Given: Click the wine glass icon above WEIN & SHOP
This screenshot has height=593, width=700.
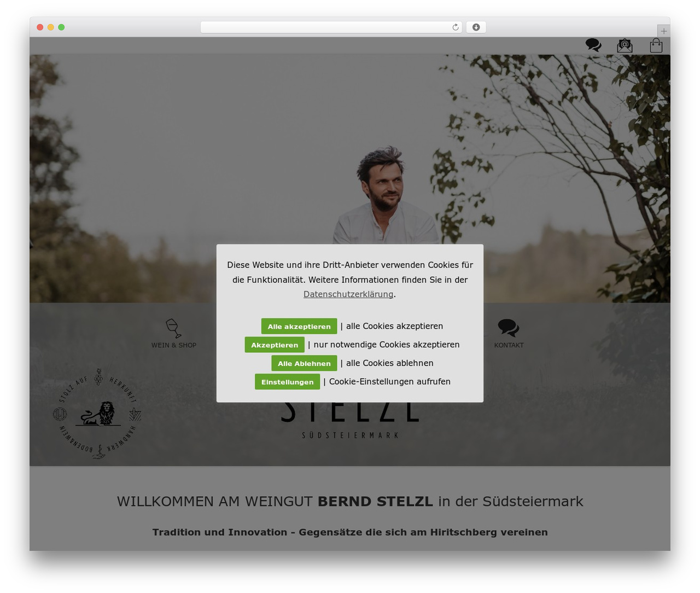Looking at the screenshot, I should (173, 328).
